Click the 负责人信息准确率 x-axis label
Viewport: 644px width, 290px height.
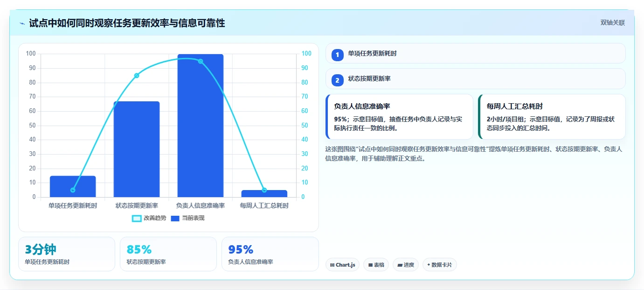(x=201, y=205)
